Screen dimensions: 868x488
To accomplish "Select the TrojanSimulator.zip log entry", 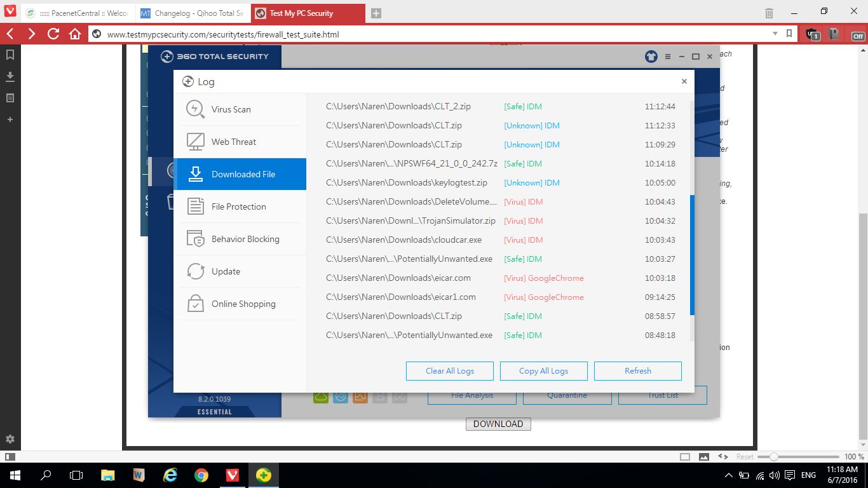I will 501,221.
